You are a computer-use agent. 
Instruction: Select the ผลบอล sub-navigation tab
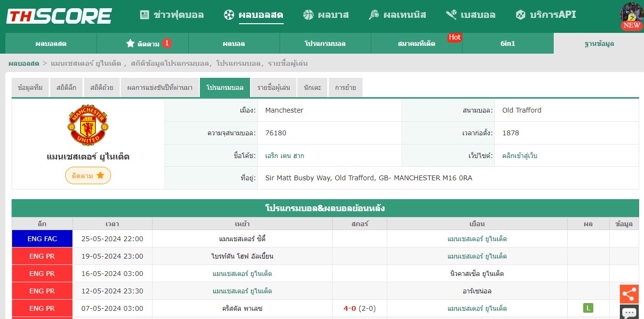[234, 43]
